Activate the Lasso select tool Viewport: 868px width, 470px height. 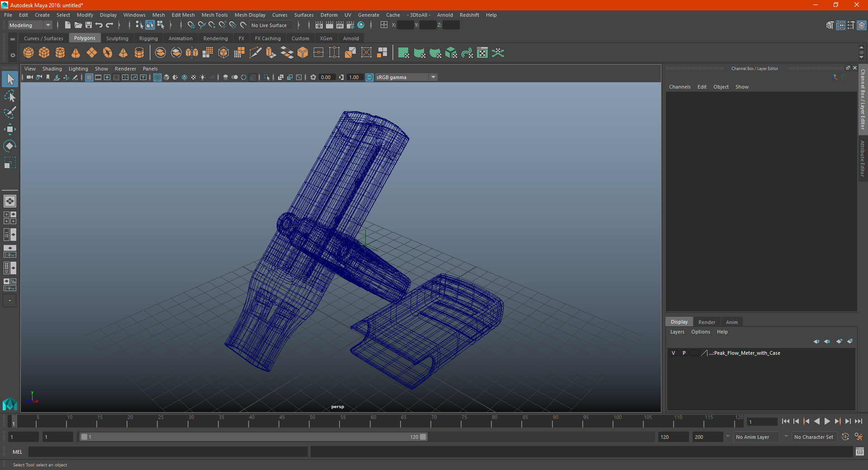(x=10, y=96)
